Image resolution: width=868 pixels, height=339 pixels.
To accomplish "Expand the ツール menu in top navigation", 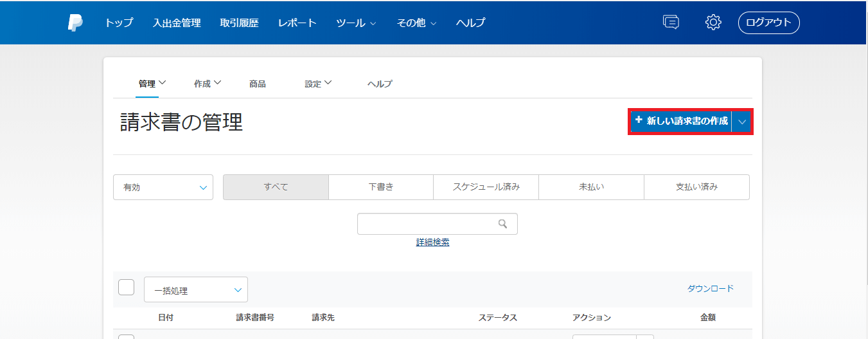I will (355, 23).
